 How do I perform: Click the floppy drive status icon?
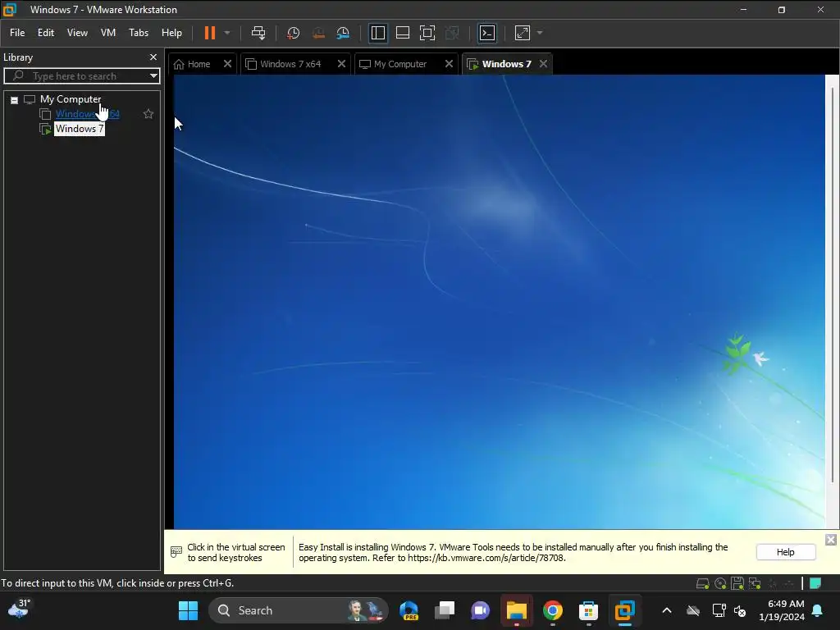point(737,583)
